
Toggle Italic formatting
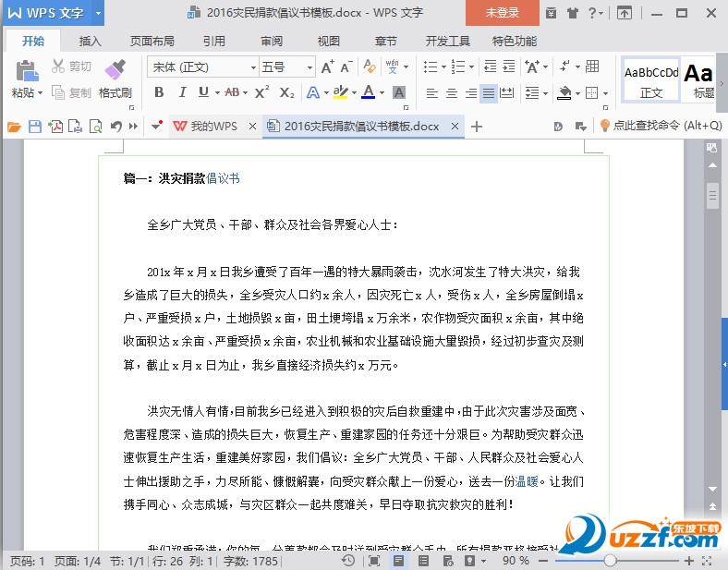[x=182, y=92]
